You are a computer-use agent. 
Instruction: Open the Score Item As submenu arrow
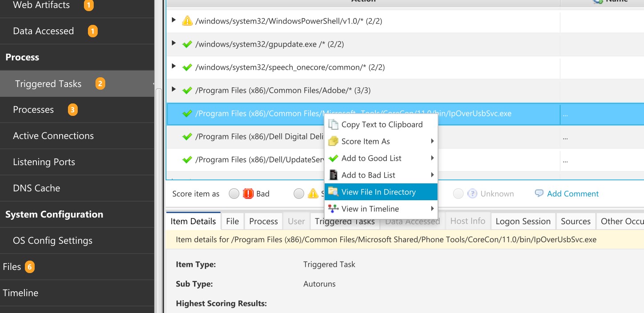coord(433,141)
